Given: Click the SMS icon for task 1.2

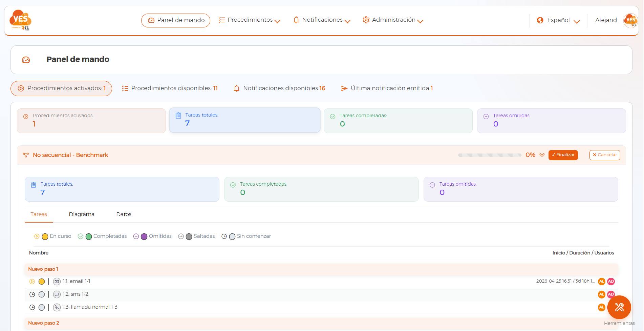Looking at the screenshot, I should (57, 294).
